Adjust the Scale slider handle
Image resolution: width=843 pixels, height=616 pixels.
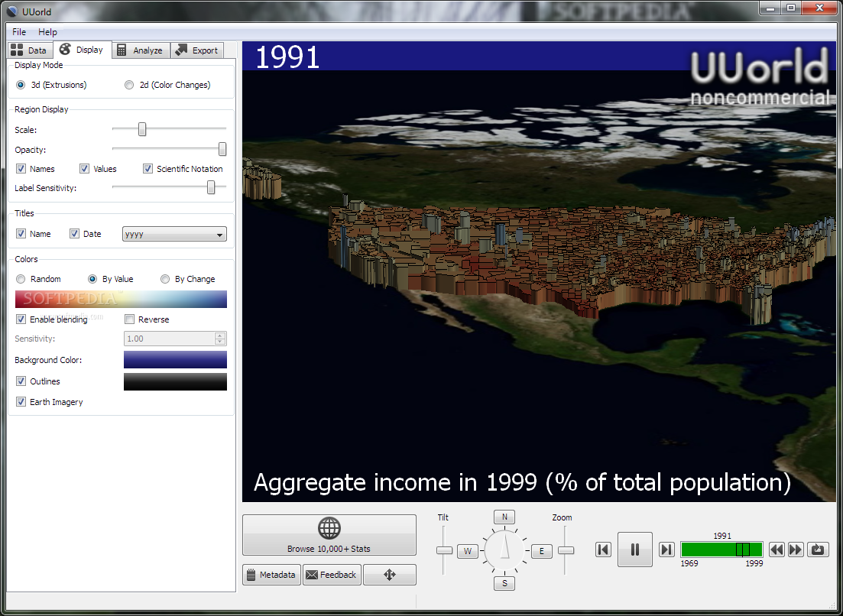142,129
